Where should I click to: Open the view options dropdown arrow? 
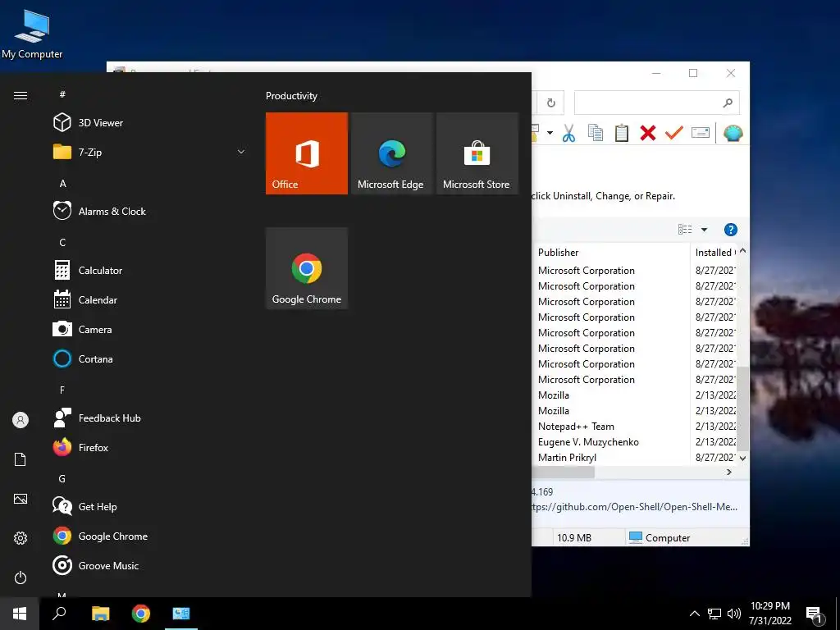click(x=704, y=230)
